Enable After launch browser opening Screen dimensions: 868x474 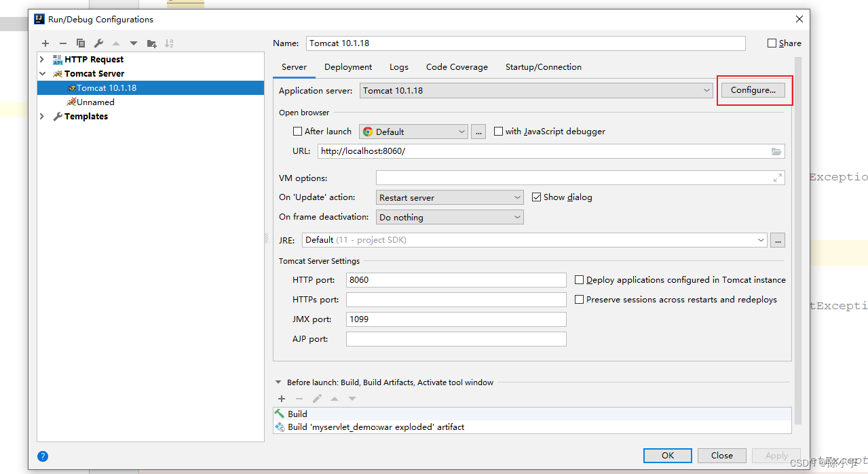(297, 131)
